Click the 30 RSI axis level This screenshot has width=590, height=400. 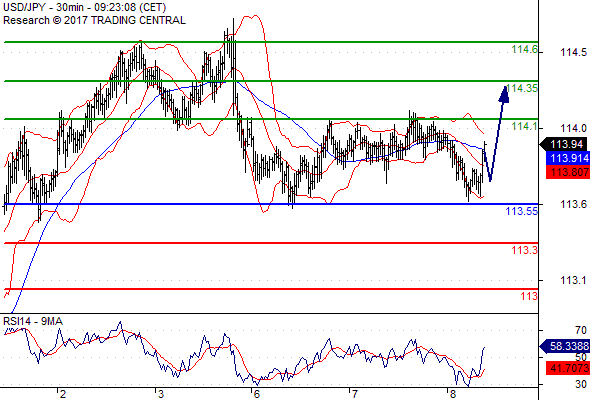pyautogui.click(x=581, y=385)
